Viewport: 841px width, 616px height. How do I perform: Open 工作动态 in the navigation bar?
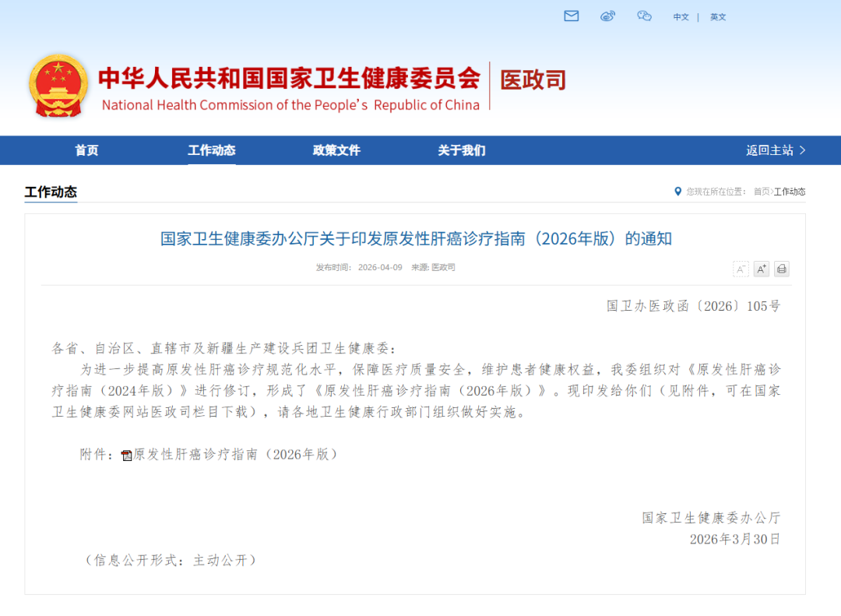pos(212,150)
